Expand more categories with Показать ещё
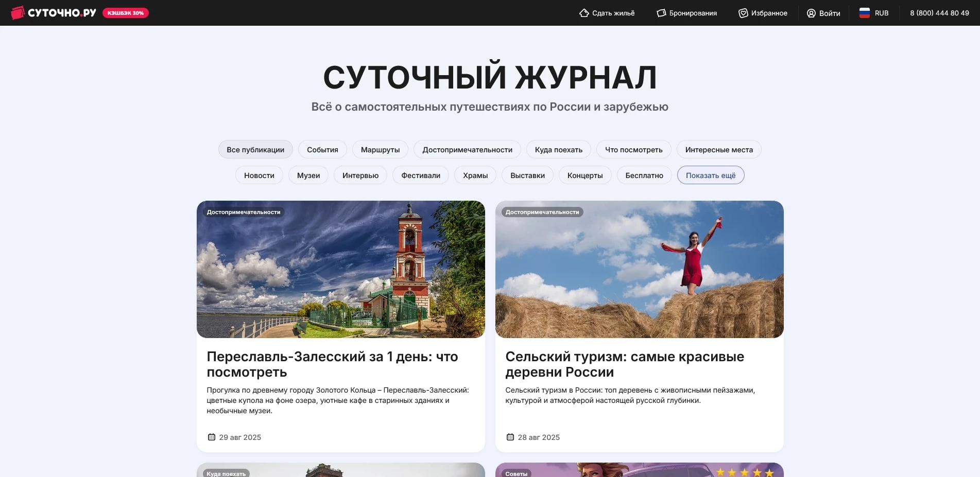The width and height of the screenshot is (980, 477). point(711,175)
